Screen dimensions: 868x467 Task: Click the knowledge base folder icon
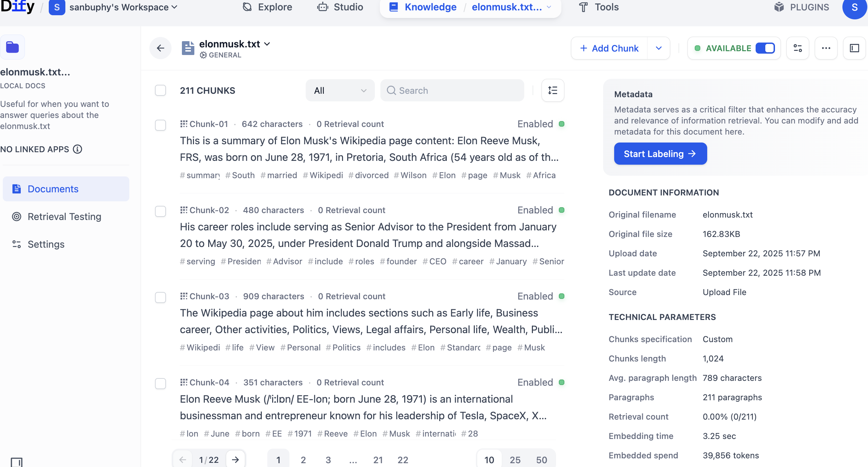tap(12, 47)
